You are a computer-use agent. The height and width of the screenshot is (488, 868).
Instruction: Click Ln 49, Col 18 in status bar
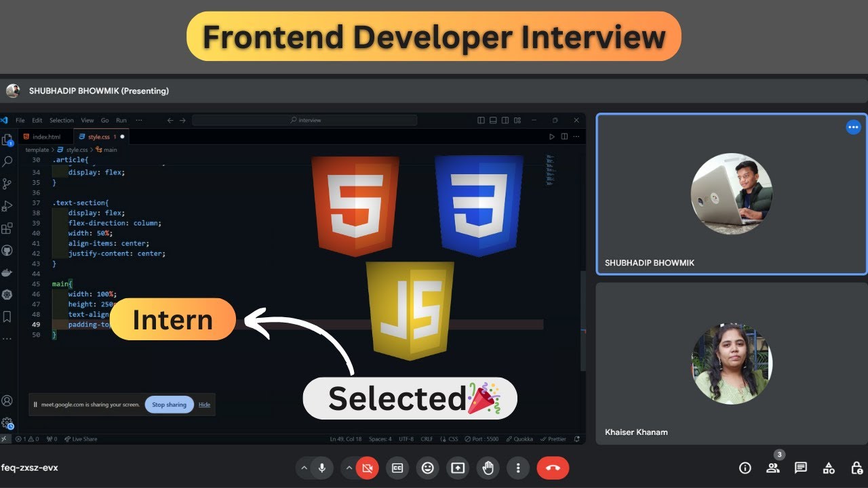pos(346,439)
